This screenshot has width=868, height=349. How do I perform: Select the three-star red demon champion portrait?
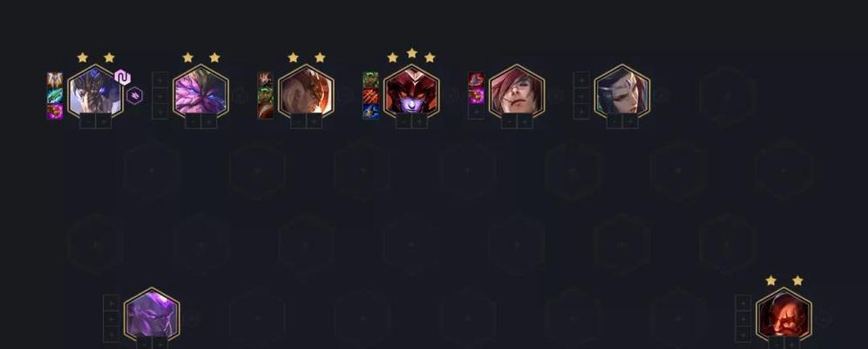click(x=411, y=91)
